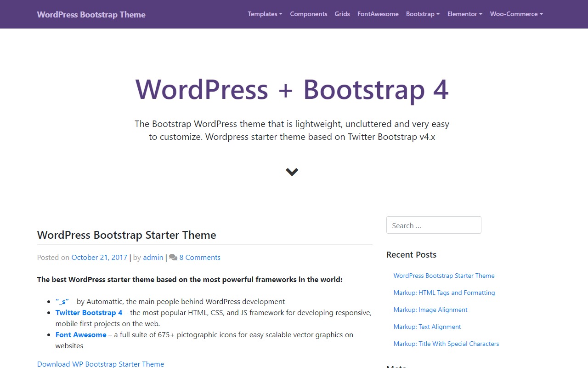Expand the Bootstrap dropdown menu
The width and height of the screenshot is (588, 368).
pyautogui.click(x=423, y=14)
